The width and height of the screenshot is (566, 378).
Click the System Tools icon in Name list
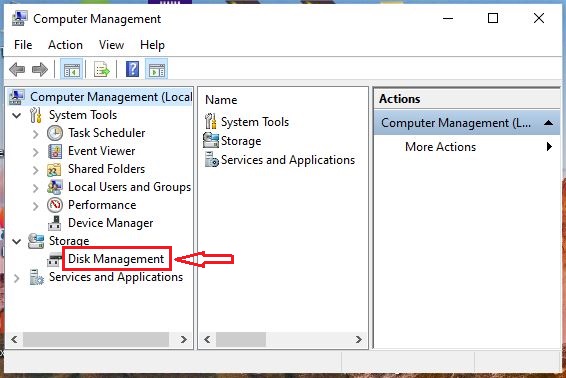click(x=211, y=121)
